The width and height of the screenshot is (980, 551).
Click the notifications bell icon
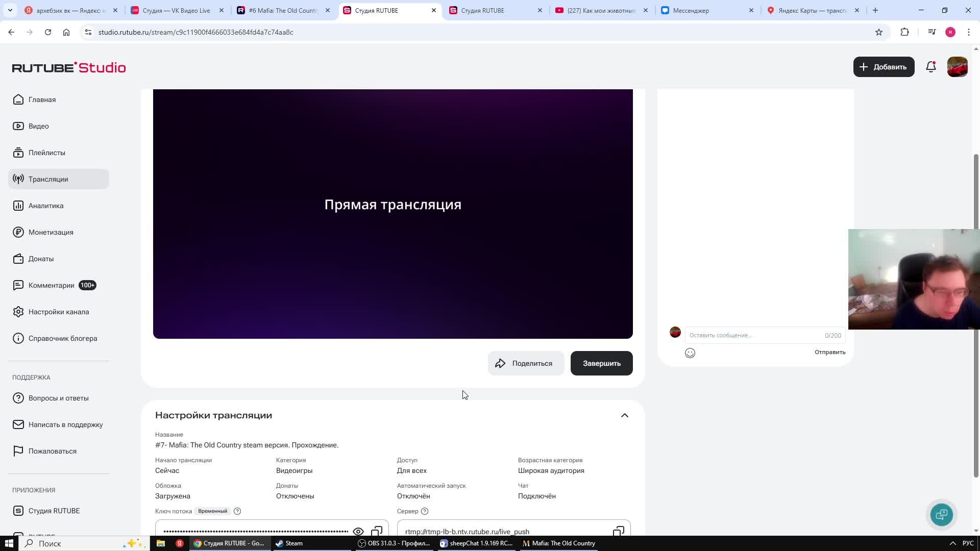[x=930, y=67]
